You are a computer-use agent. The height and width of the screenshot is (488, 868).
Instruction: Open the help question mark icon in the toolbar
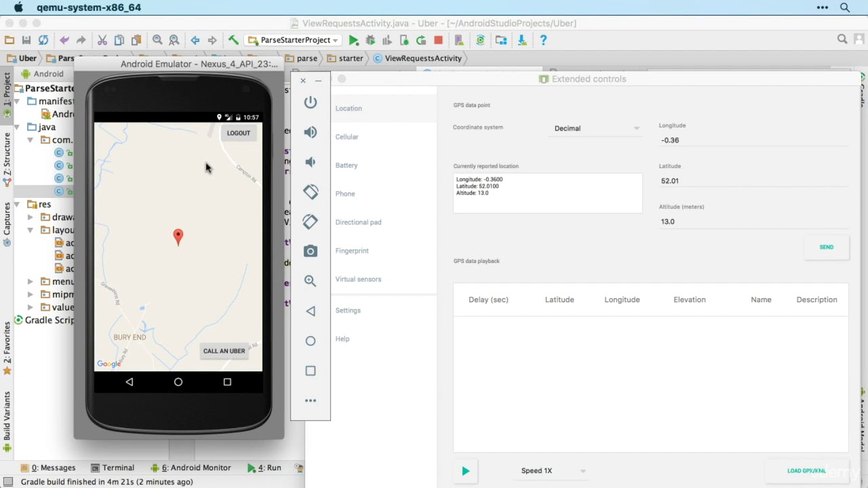point(543,40)
